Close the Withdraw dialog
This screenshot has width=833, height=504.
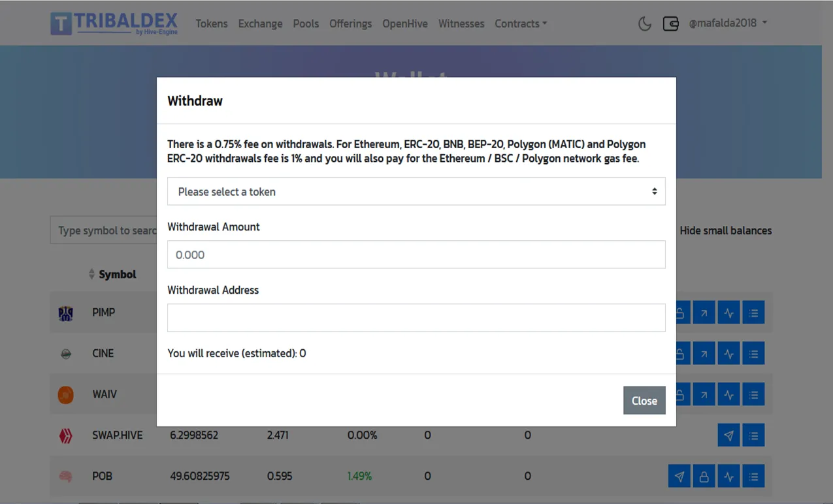coord(644,401)
